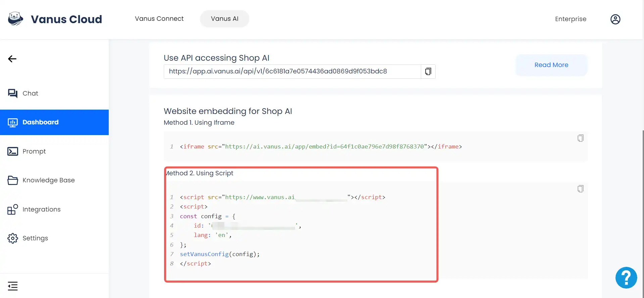Open Integrations in the sidebar
644x298 pixels.
(x=54, y=209)
